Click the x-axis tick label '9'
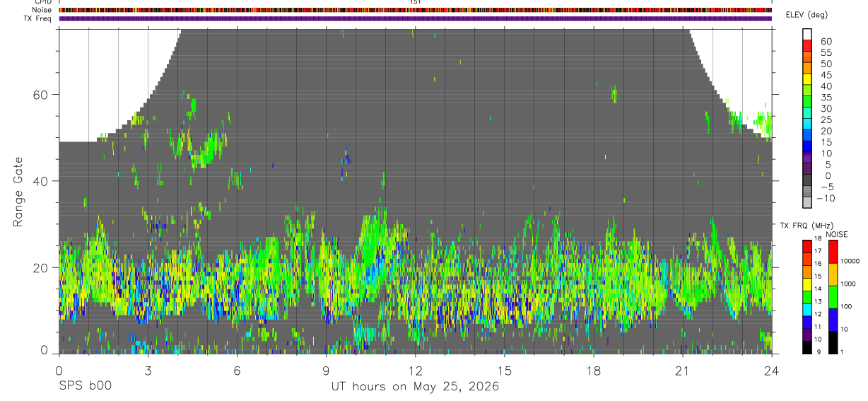Image resolution: width=868 pixels, height=401 pixels. pyautogui.click(x=326, y=370)
